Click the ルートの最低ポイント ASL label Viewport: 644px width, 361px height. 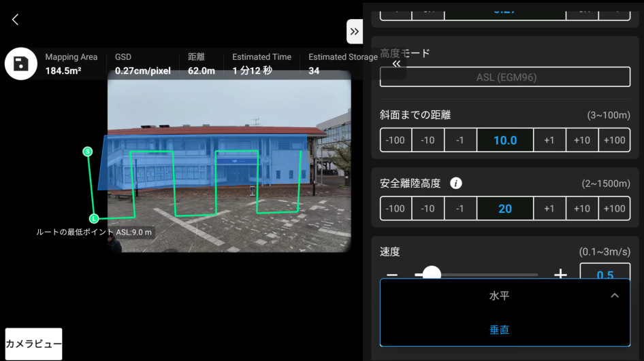click(94, 233)
